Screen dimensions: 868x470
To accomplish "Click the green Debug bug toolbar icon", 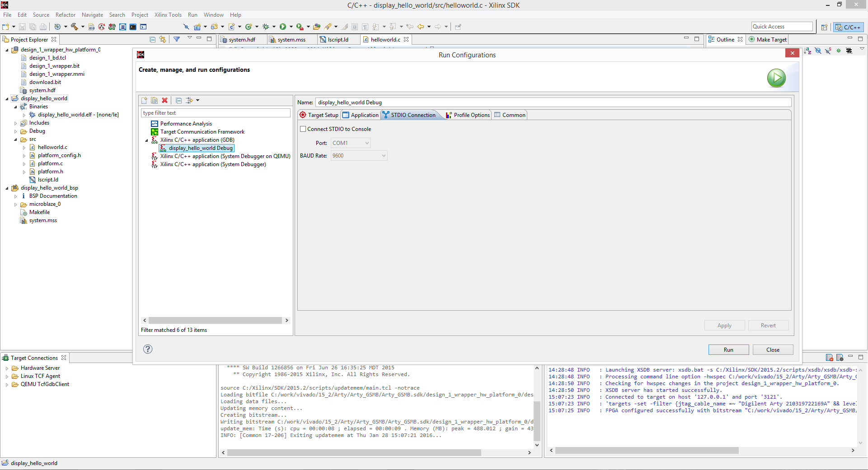I will [266, 27].
